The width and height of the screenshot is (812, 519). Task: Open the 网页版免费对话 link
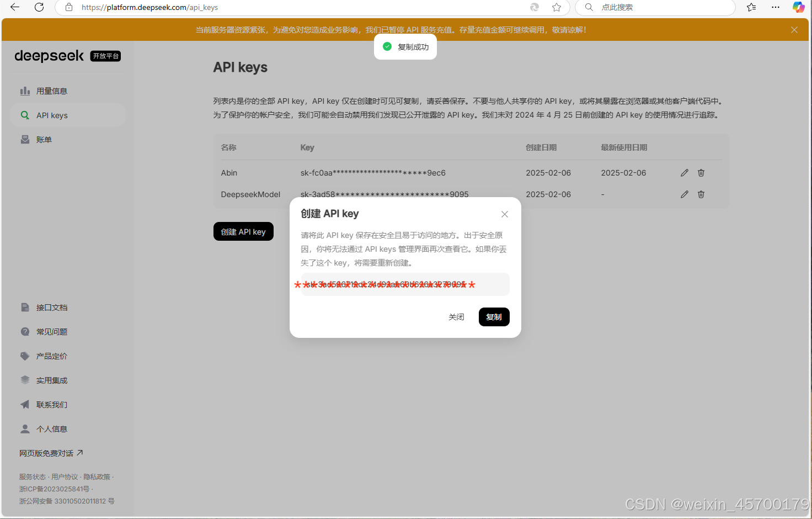(51, 453)
